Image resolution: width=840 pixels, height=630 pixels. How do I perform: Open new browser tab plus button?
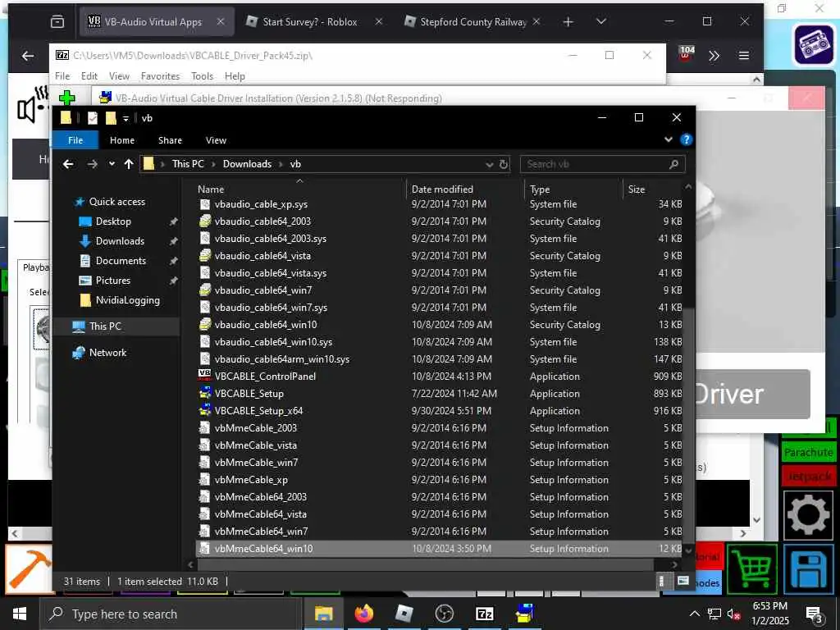(568, 22)
